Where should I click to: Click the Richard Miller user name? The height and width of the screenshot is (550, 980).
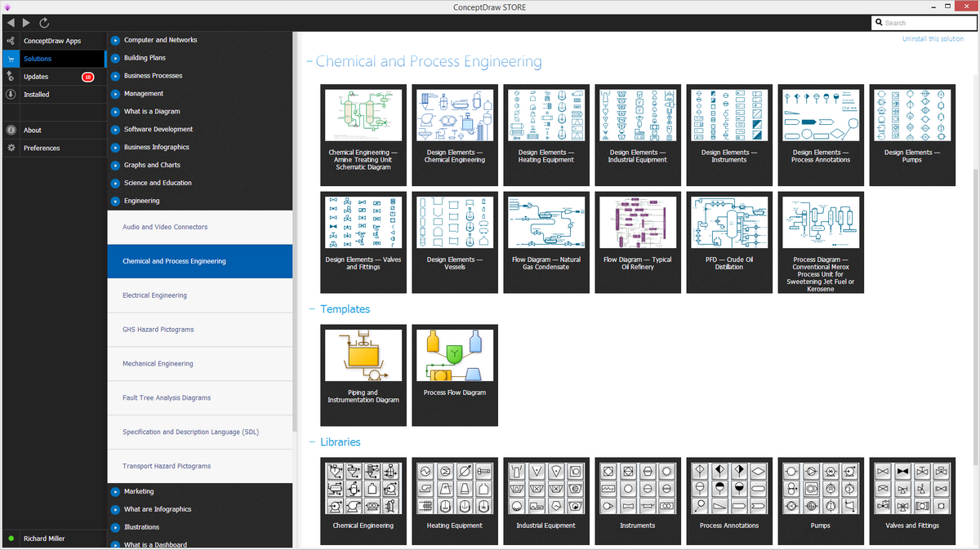point(44,539)
